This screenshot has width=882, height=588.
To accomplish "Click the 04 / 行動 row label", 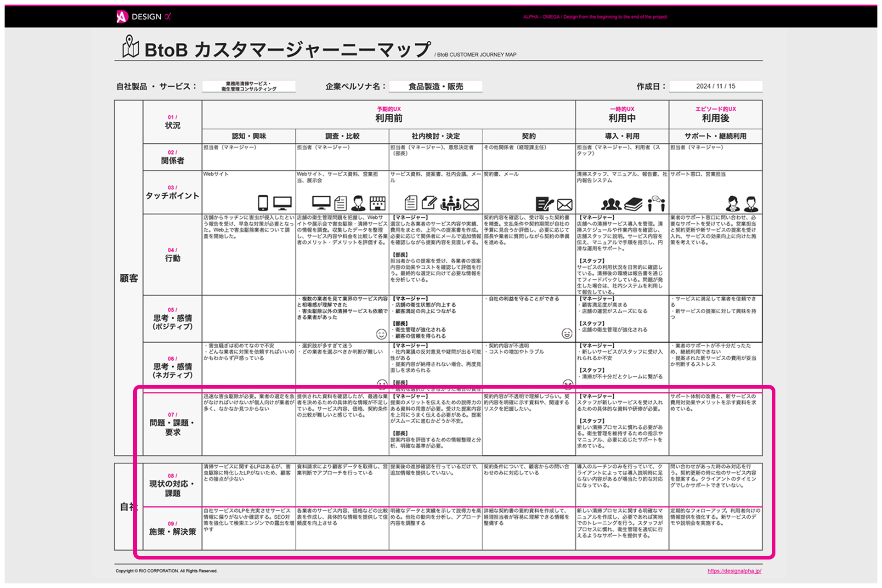I will click(172, 255).
